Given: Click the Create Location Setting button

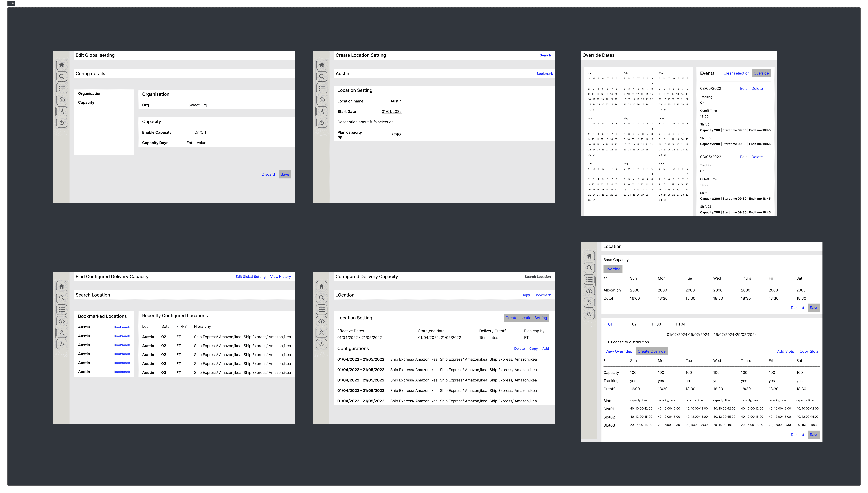Looking at the screenshot, I should tap(526, 318).
